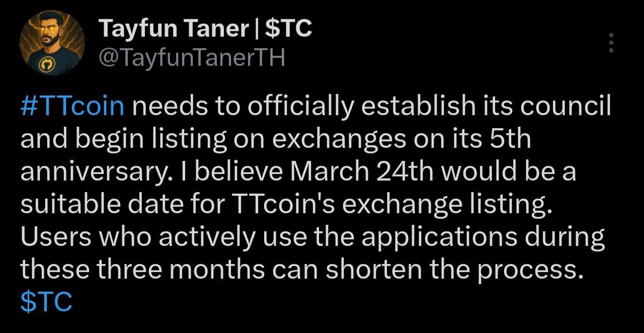Click Tayfun Taner's profile avatar

click(x=52, y=43)
